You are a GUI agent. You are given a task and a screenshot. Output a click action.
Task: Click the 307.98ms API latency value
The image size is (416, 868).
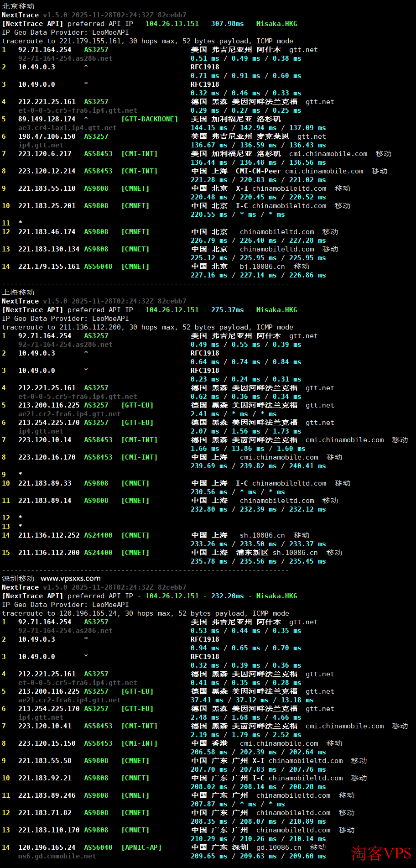click(227, 24)
